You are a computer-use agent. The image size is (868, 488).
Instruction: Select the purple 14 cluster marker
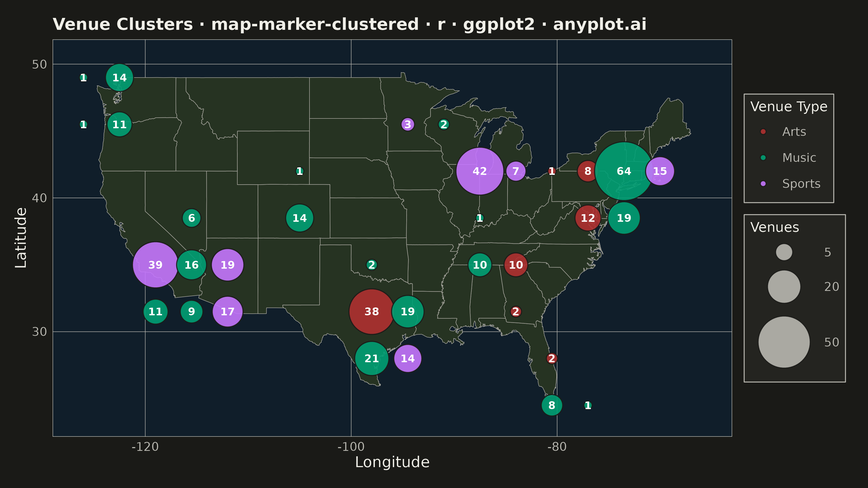pyautogui.click(x=407, y=358)
